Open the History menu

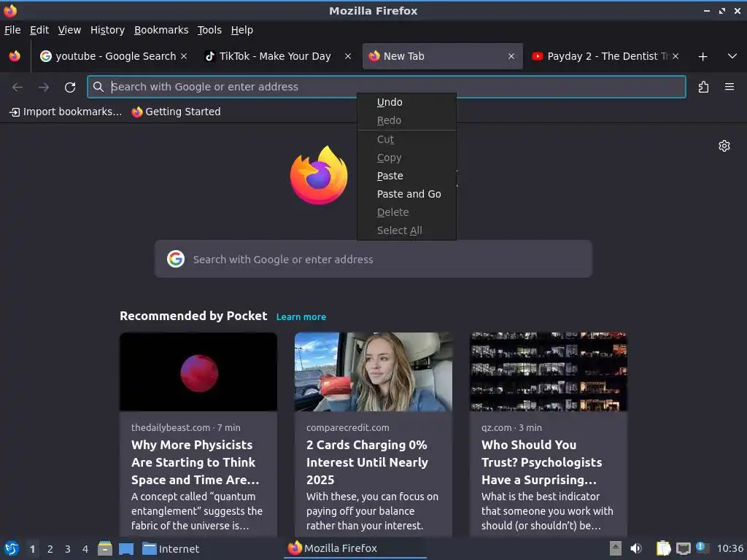pyautogui.click(x=107, y=30)
